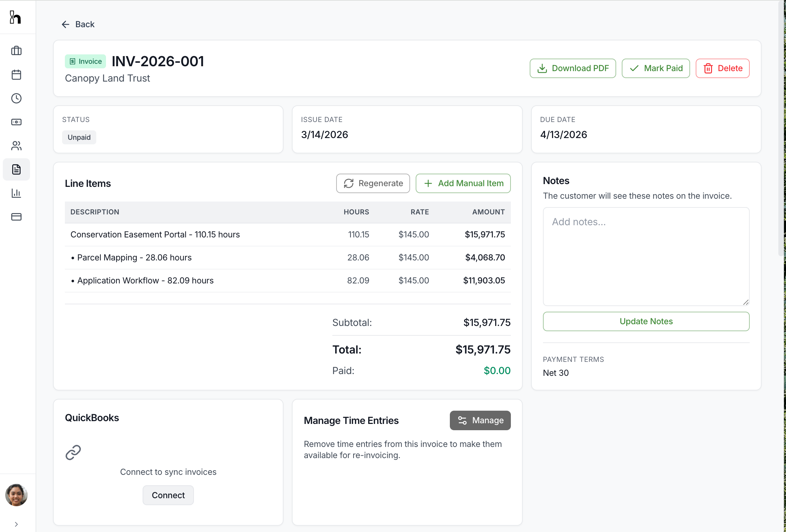This screenshot has width=786, height=532.
Task: Expand the collapsed sidebar with the chevron
Action: click(16, 524)
